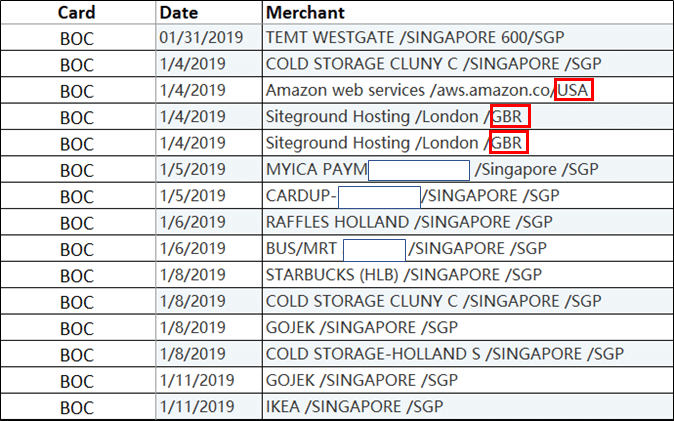
Task: Click the blank box after MYICA PAYM
Action: (419, 169)
